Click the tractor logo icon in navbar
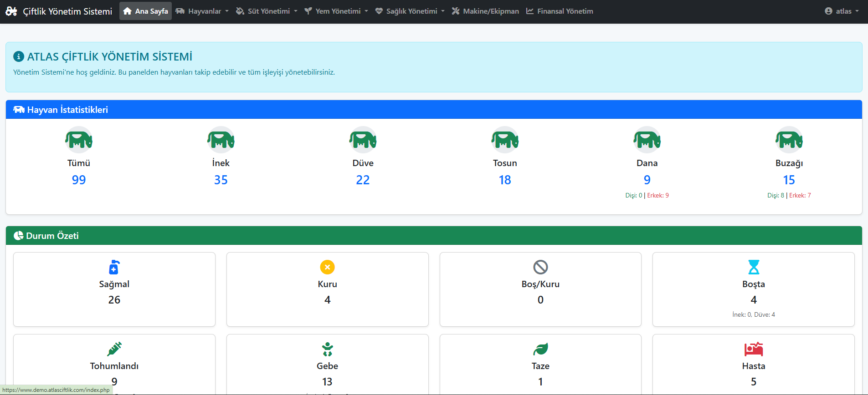The width and height of the screenshot is (868, 395). click(11, 11)
